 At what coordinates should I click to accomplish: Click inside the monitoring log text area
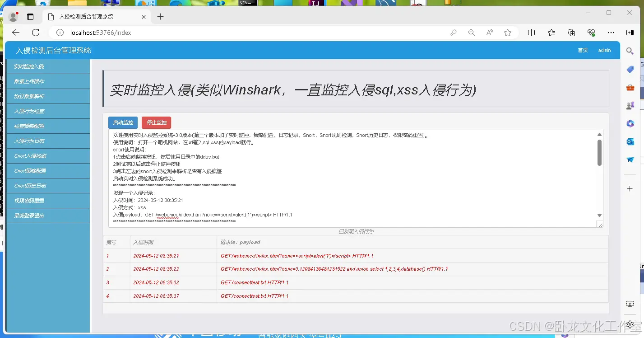(356, 178)
